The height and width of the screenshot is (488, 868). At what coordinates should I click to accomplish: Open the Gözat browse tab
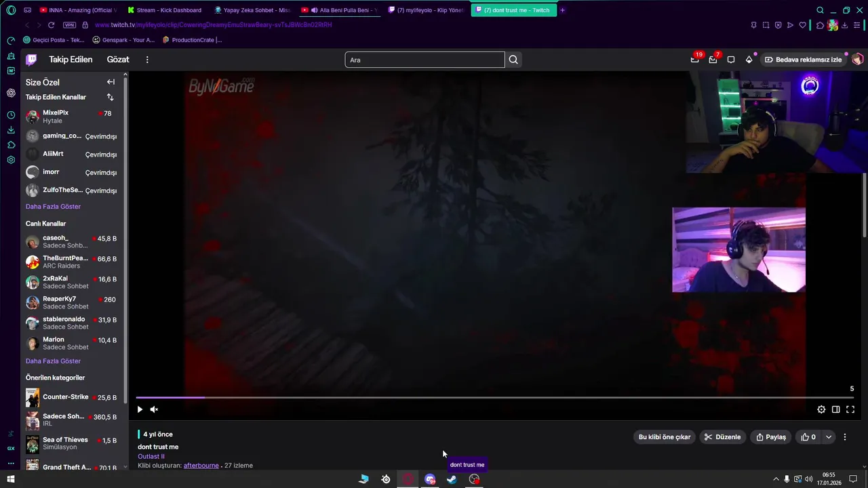(118, 60)
